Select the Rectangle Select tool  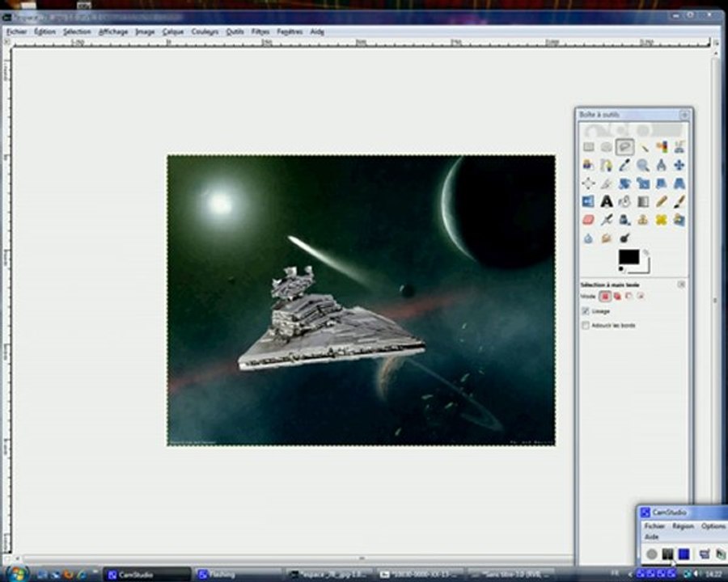[x=588, y=147]
